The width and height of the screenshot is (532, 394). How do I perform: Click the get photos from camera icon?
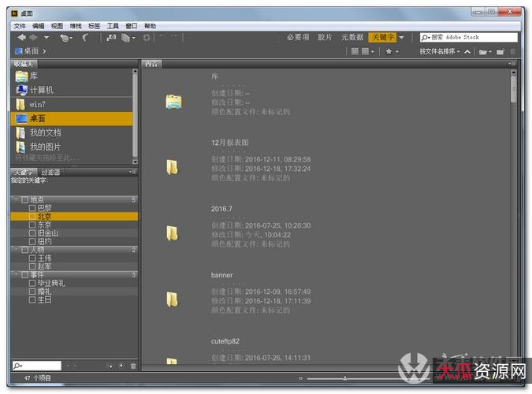[x=111, y=38]
